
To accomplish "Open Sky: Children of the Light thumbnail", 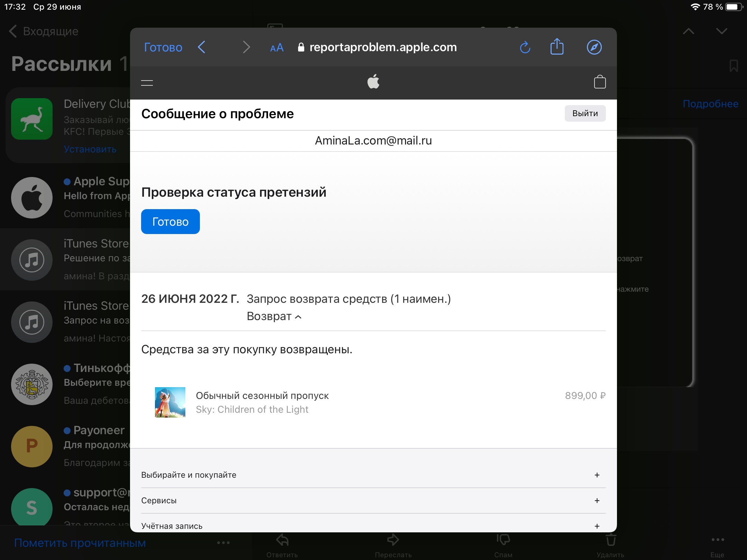I will click(x=170, y=402).
